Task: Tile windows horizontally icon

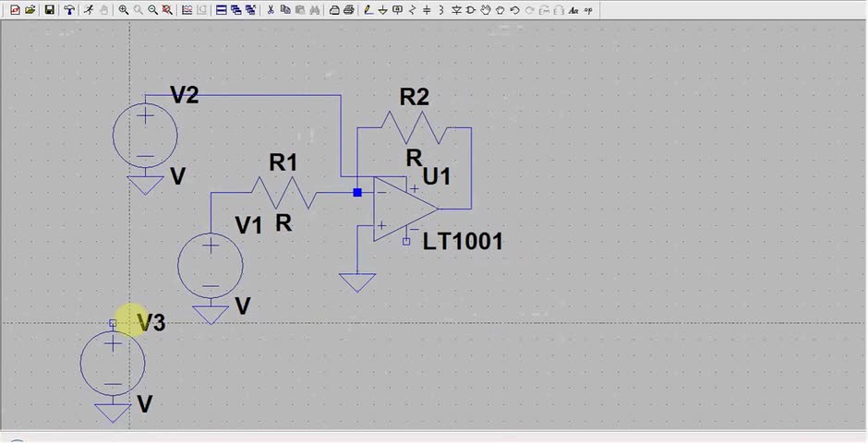Action: point(222,10)
